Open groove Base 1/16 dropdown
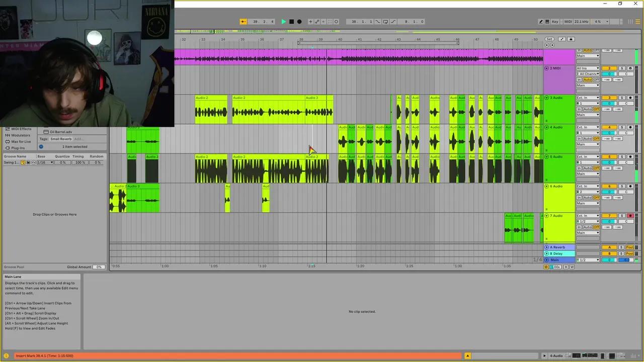Viewport: 644px width, 362px height. pyautogui.click(x=45, y=162)
